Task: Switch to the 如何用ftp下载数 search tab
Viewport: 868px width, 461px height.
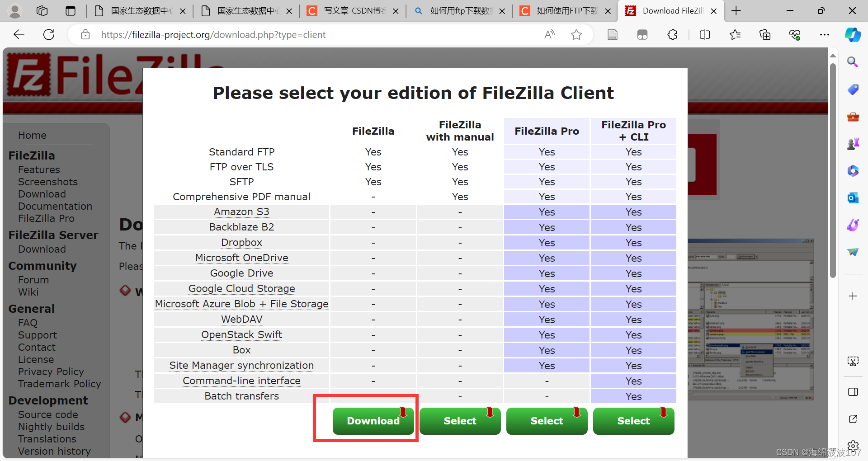Action: 459,11
